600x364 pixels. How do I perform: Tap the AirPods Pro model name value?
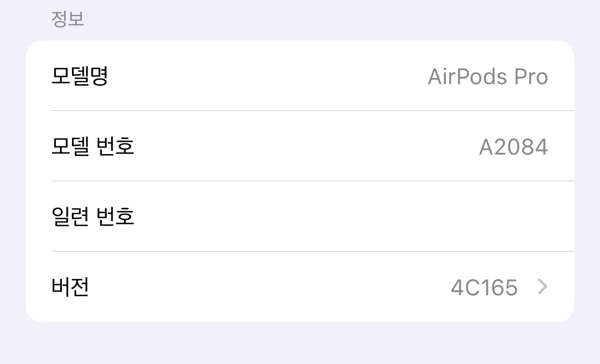pyautogui.click(x=487, y=77)
